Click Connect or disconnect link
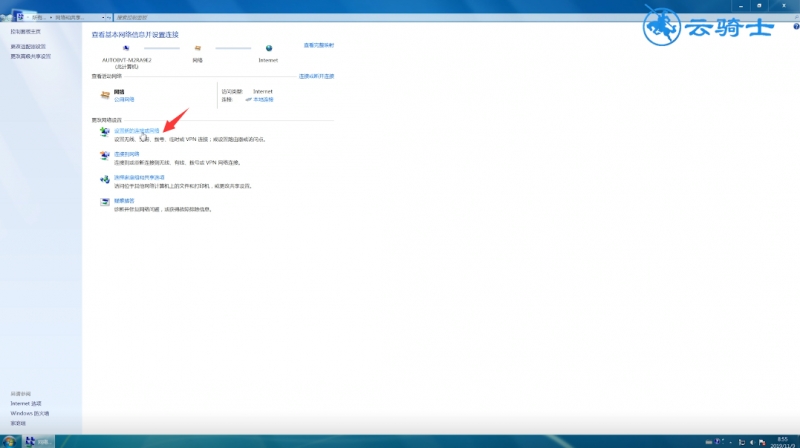This screenshot has height=448, width=800. (x=316, y=76)
